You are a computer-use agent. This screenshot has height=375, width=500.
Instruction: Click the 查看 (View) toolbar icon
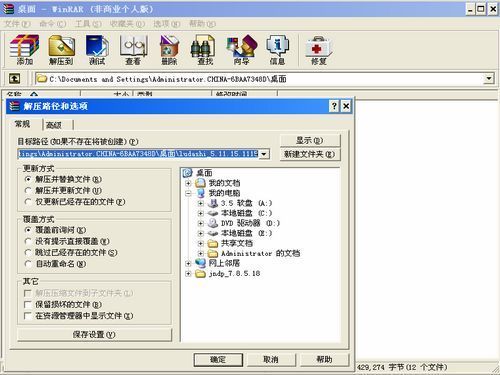tap(133, 49)
